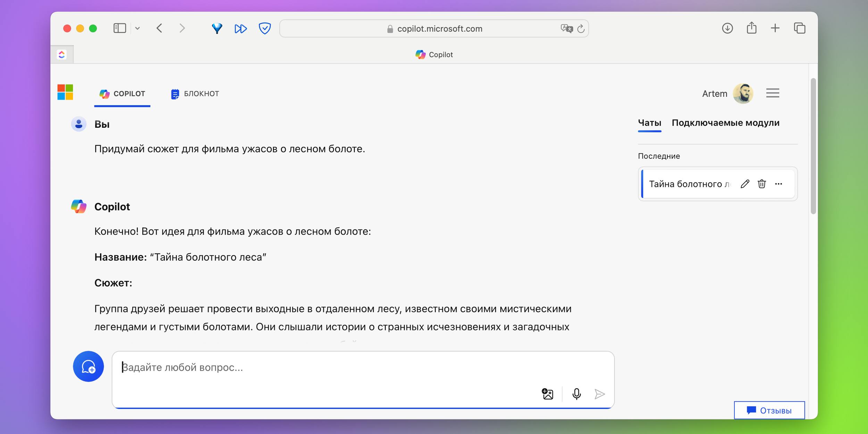Open more options for Тайна болотного chat
The width and height of the screenshot is (868, 434).
(779, 184)
